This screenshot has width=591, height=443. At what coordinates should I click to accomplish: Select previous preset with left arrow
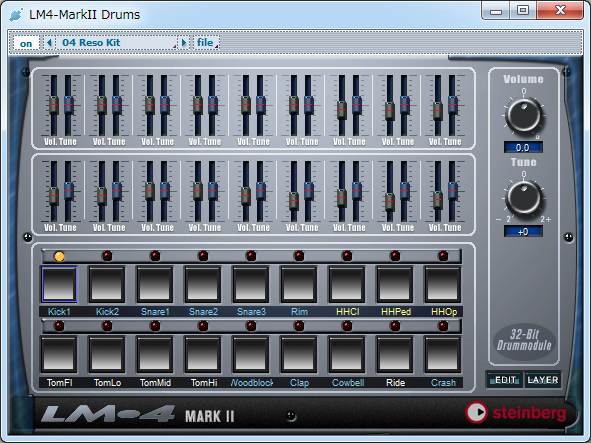tap(49, 43)
